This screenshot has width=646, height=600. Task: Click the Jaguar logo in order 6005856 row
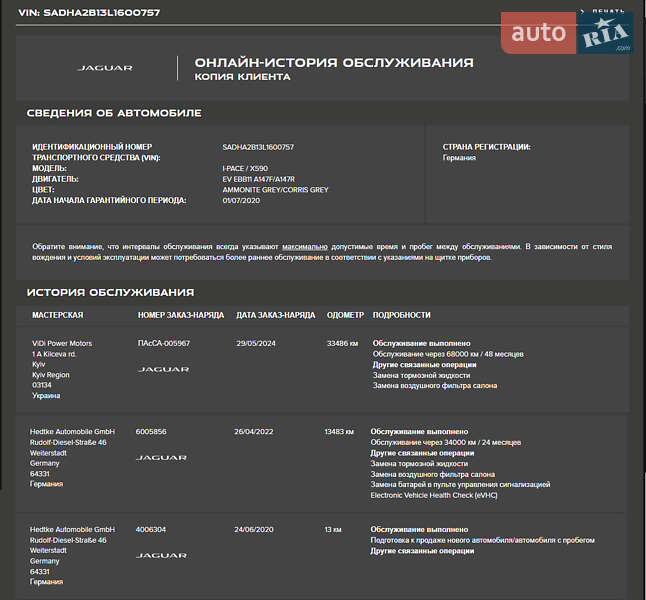(162, 457)
